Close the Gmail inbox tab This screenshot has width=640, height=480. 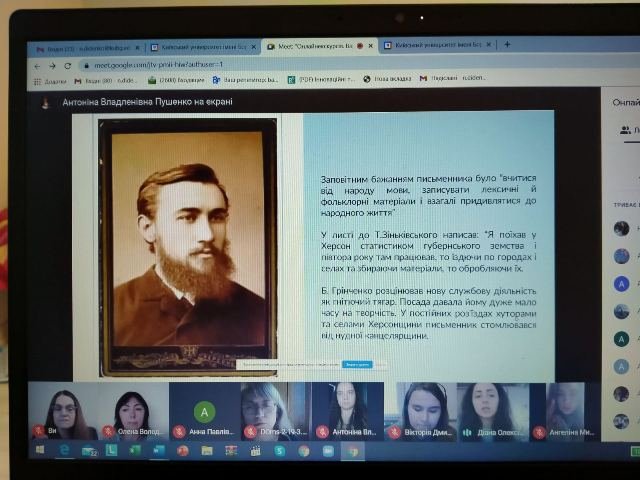(138, 48)
